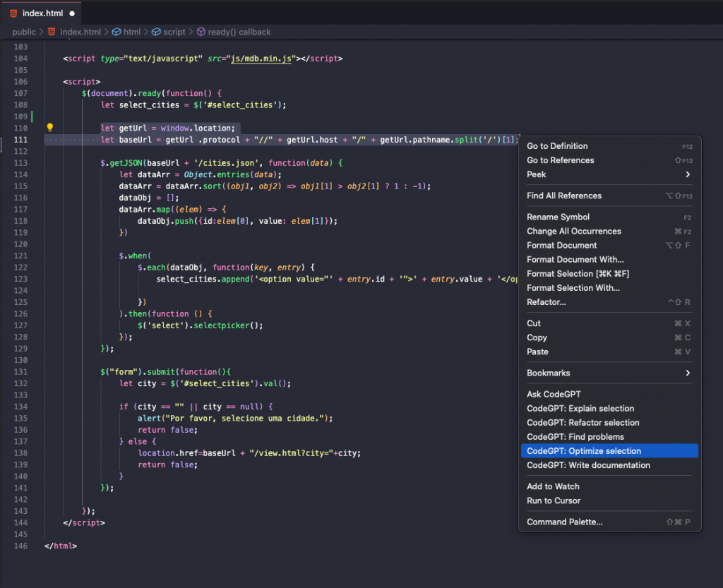The width and height of the screenshot is (723, 588).
Task: Click the $('select').selectpicker(); line
Action: (x=200, y=325)
